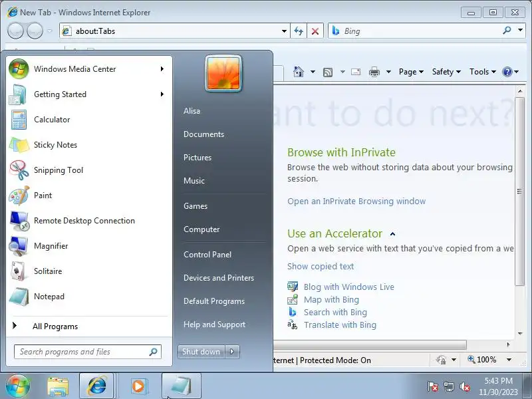Open the Tools menu
The height and width of the screenshot is (399, 532).
point(483,72)
